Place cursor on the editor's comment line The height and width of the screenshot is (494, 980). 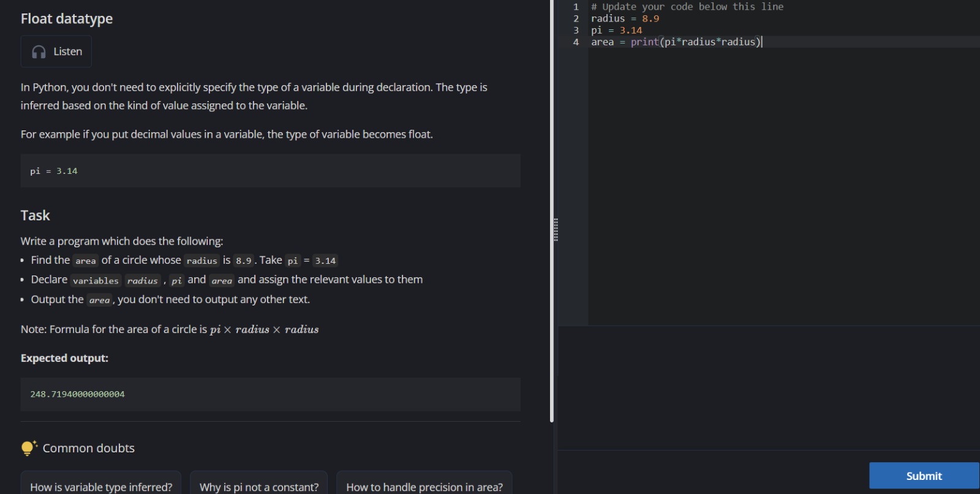687,7
